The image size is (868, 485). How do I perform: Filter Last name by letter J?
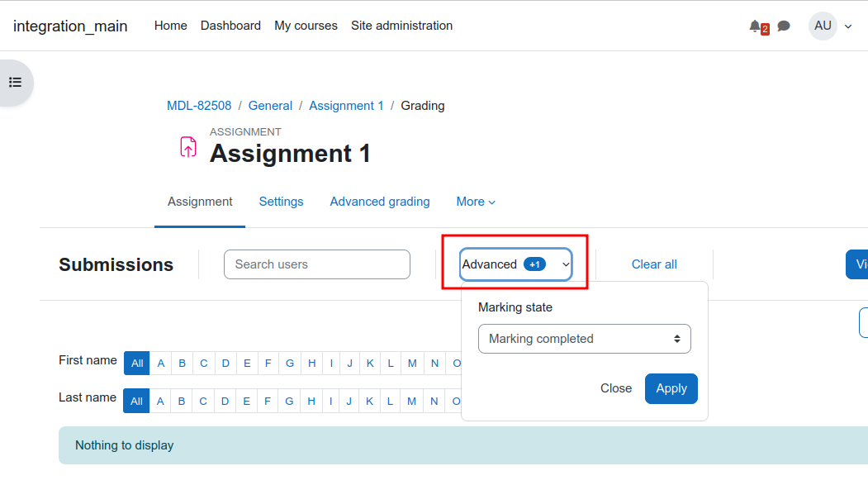[349, 401]
